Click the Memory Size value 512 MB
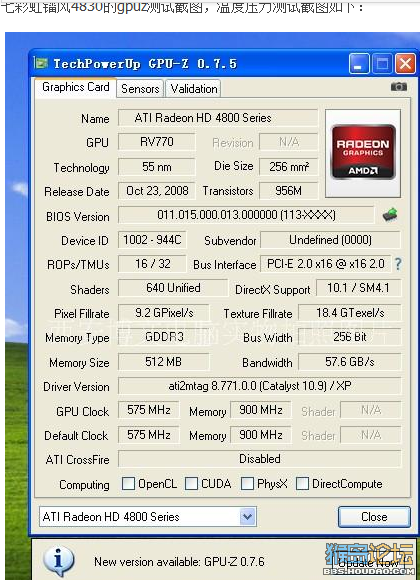Screen dimensions: 420x580 164,362
